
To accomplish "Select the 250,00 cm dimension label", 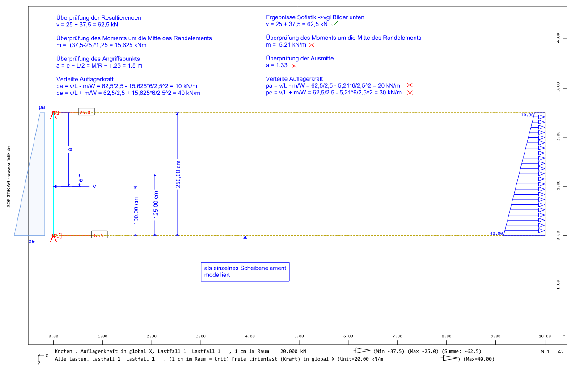I will 178,174.
